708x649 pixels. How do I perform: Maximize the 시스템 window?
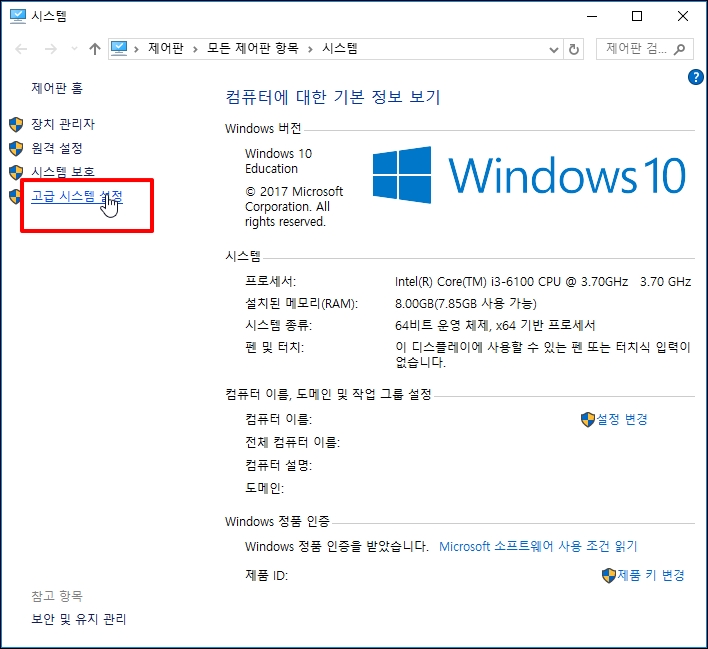[x=637, y=16]
